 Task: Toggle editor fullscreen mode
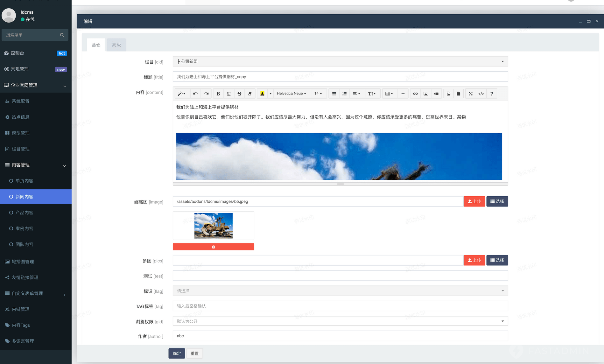click(x=471, y=94)
